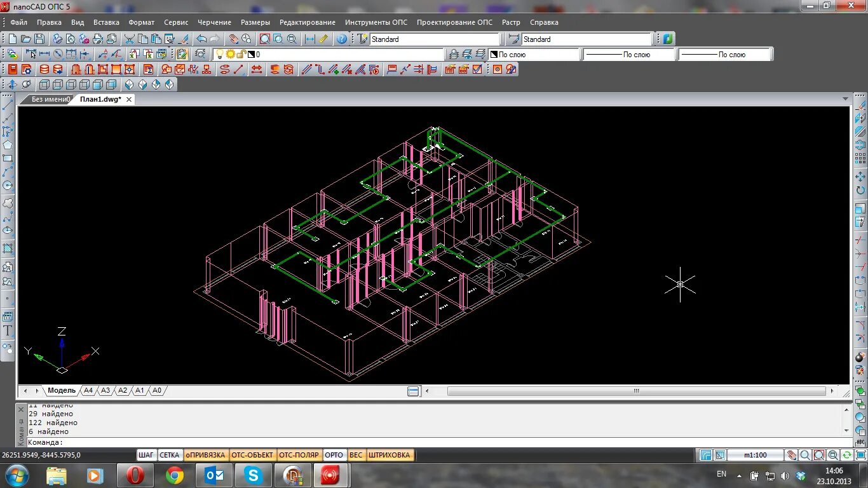Click the Undo arrow icon
Screen dimensions: 868x488
click(x=201, y=39)
